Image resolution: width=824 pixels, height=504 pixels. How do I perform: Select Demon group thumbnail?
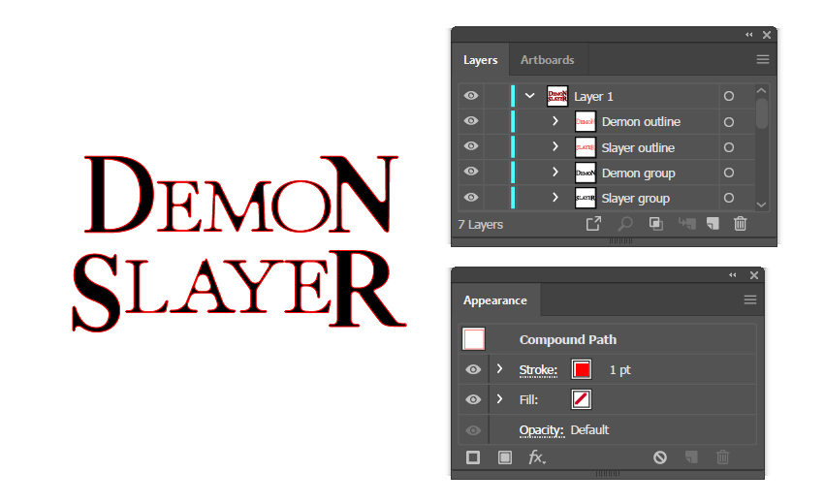click(x=585, y=173)
